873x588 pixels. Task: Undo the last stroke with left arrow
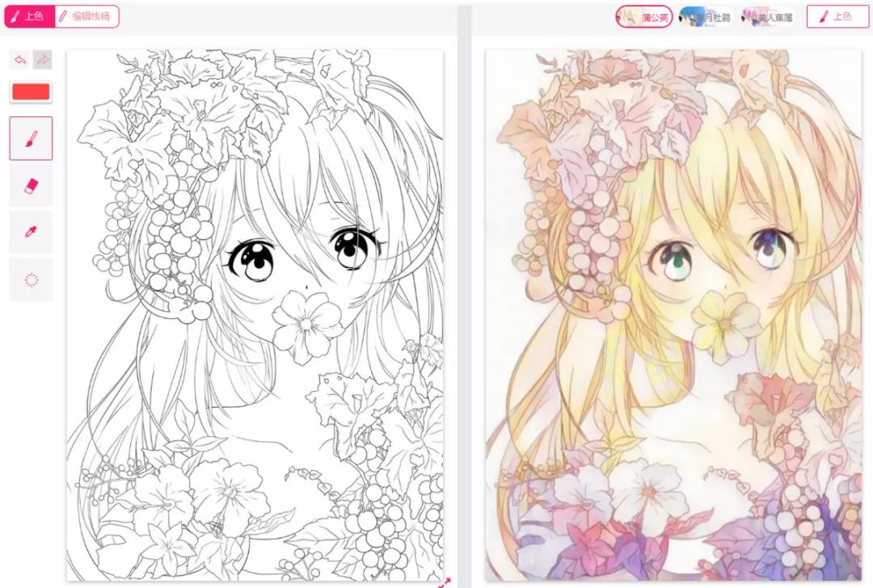coord(19,60)
